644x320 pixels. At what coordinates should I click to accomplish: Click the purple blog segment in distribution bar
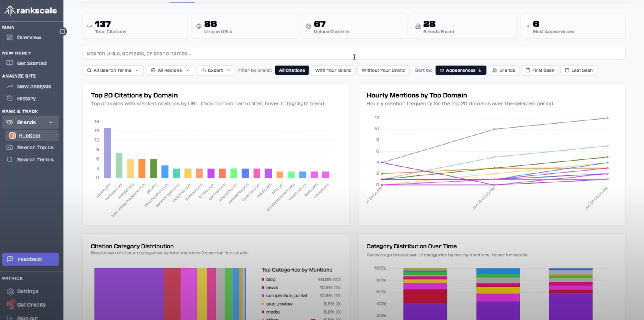point(129,294)
